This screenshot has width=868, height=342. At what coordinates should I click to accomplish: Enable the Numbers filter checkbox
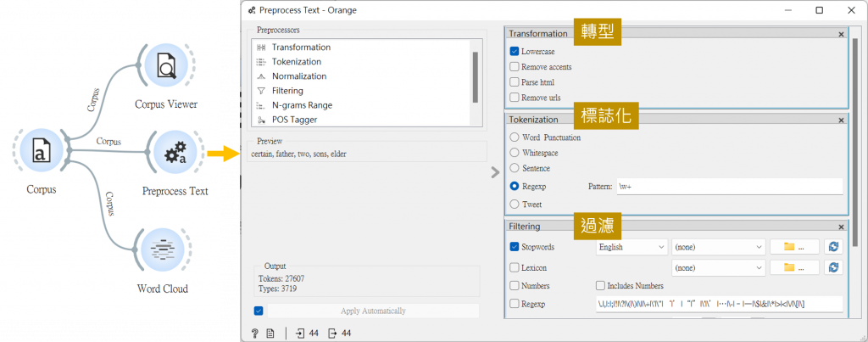[x=515, y=286]
